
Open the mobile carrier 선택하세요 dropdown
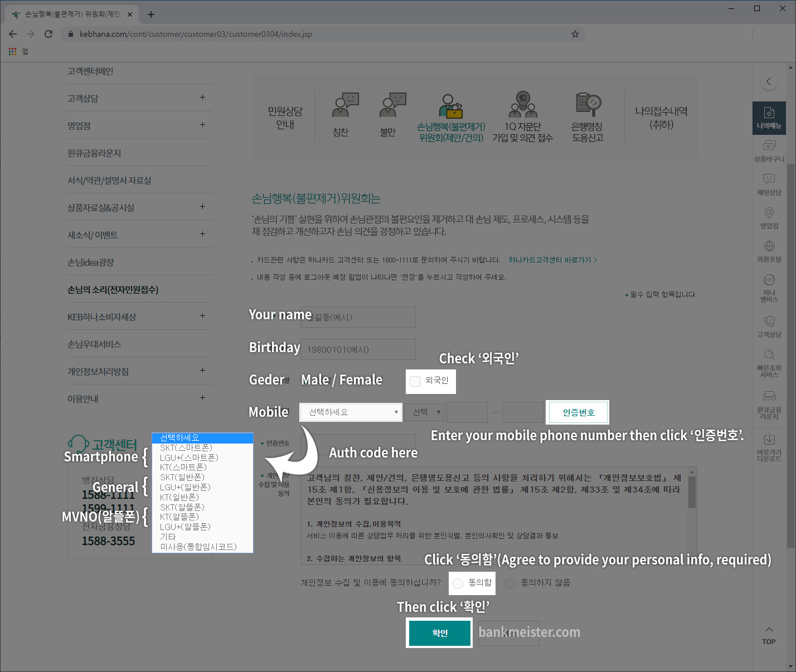(x=351, y=412)
